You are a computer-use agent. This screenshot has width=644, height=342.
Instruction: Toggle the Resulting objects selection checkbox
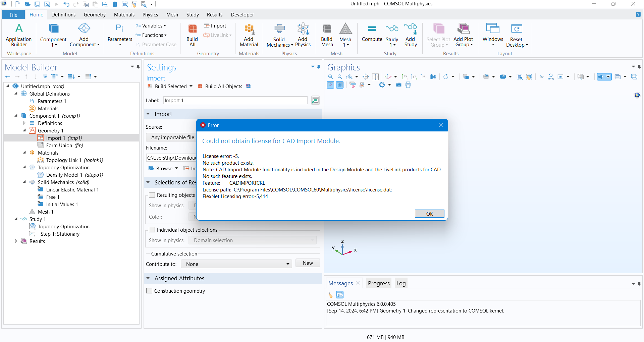point(152,195)
